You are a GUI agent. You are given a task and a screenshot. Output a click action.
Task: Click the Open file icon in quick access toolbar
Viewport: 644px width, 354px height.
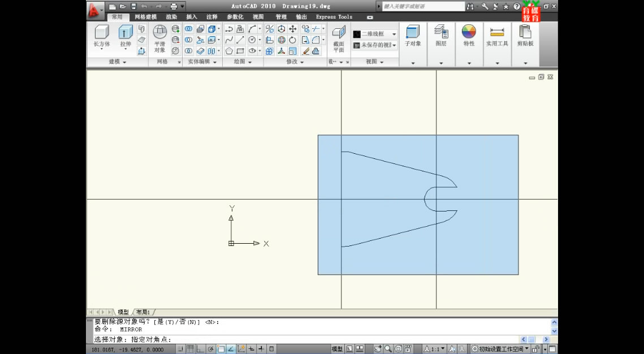(x=123, y=7)
